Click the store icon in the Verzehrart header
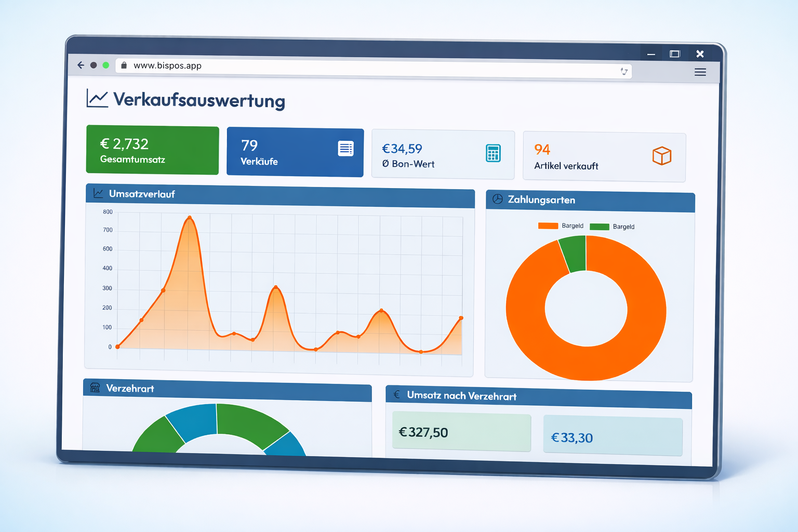Viewport: 798px width, 532px height. tap(95, 387)
